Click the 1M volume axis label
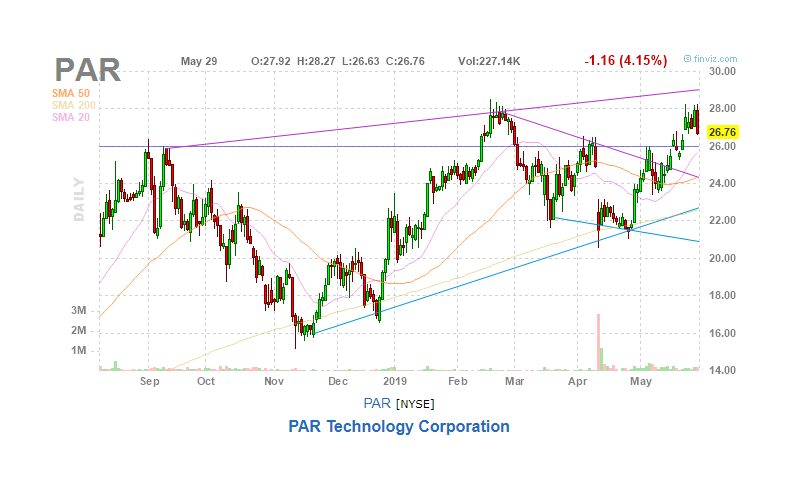798x490 pixels. pos(79,351)
